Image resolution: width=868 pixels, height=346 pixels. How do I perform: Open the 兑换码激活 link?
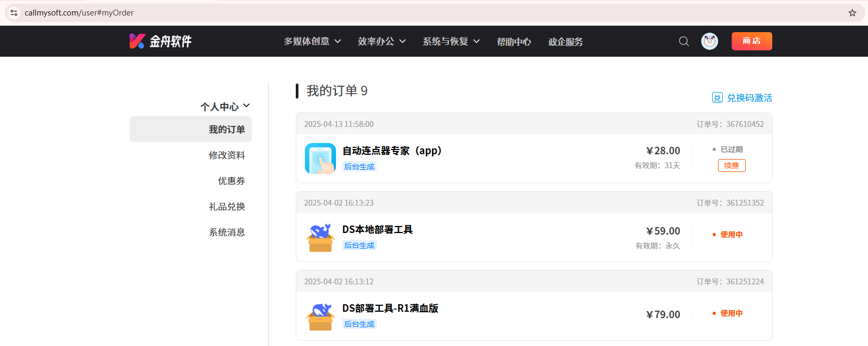[750, 97]
